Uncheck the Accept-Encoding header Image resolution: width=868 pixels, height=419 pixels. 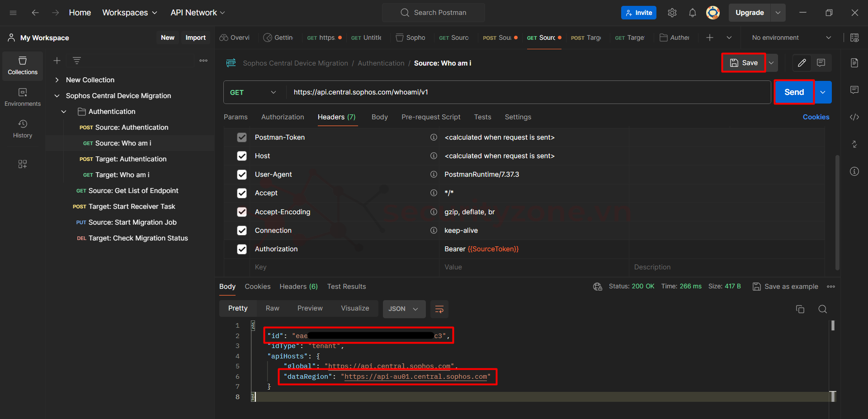242,212
